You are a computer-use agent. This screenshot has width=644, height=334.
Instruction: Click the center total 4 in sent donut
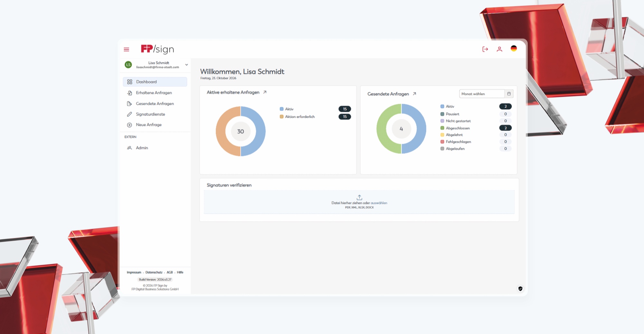coord(401,129)
